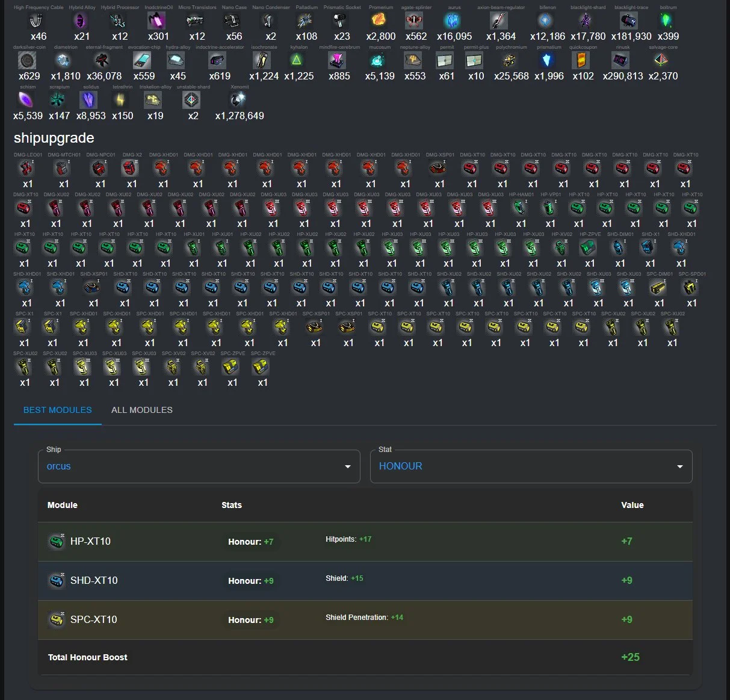Select the SPC-SPD01 module icon
This screenshot has width=730, height=700.
pyautogui.click(x=690, y=287)
